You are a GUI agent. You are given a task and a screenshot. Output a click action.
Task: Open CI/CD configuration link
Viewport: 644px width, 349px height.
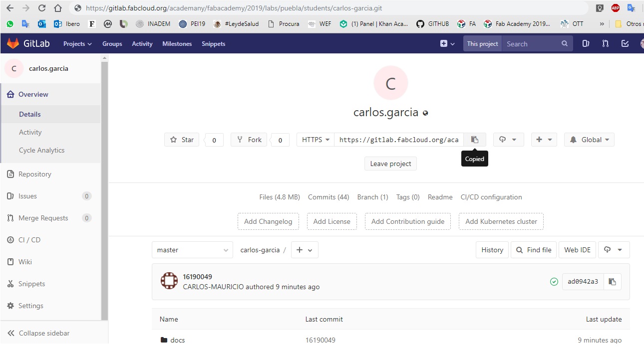click(x=491, y=197)
